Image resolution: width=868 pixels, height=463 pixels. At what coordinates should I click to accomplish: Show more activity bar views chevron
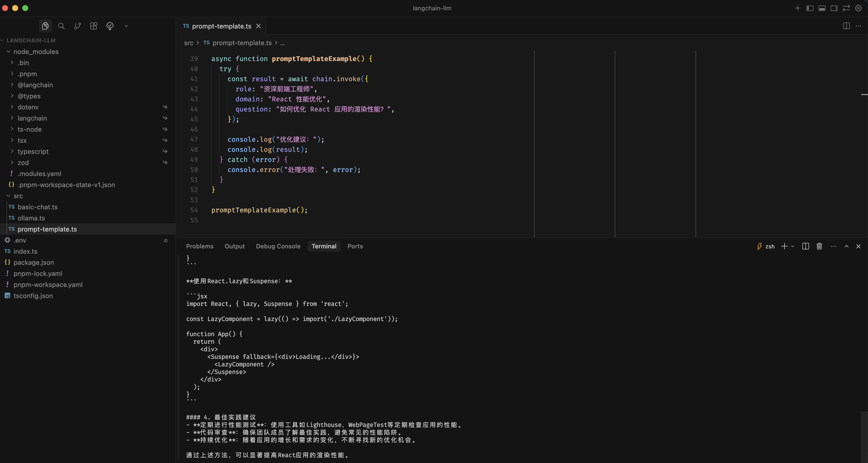click(126, 26)
